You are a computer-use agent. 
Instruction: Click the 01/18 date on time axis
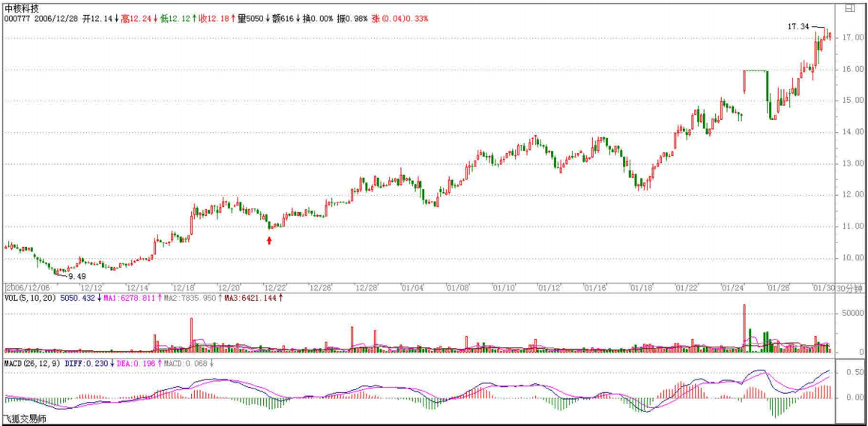point(641,287)
